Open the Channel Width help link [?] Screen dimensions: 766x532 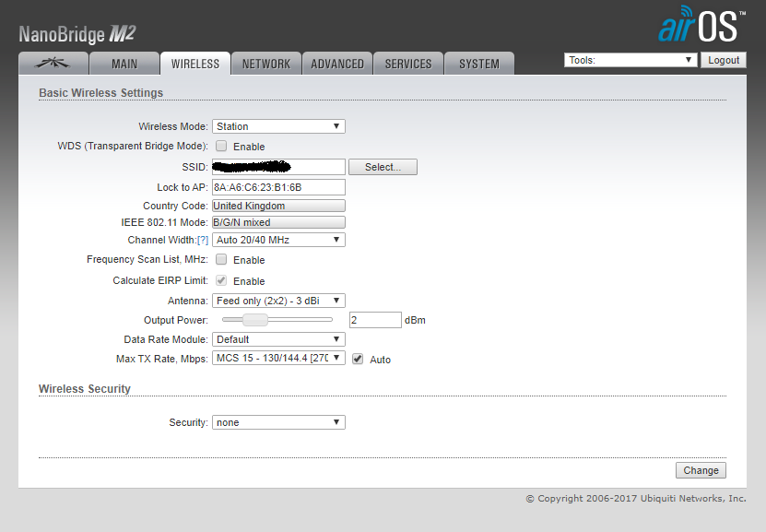point(203,240)
